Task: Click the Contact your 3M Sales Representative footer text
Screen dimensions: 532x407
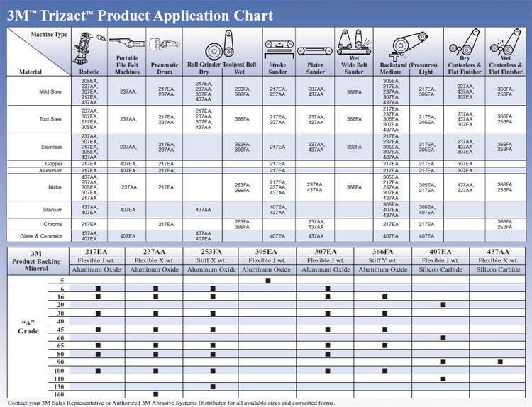Action: point(170,403)
